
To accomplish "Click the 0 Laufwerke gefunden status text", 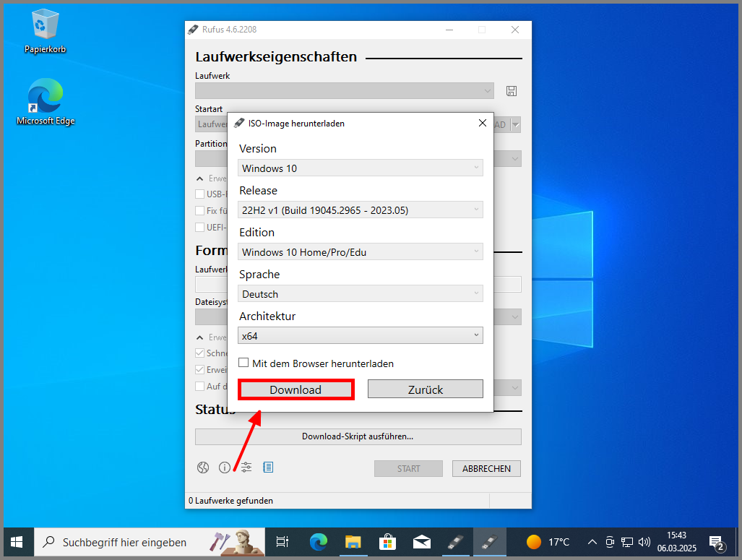I will [231, 501].
